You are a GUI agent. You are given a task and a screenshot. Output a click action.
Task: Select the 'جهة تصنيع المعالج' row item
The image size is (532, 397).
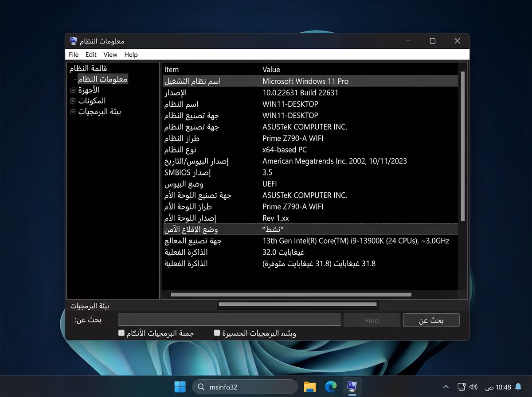coord(193,241)
